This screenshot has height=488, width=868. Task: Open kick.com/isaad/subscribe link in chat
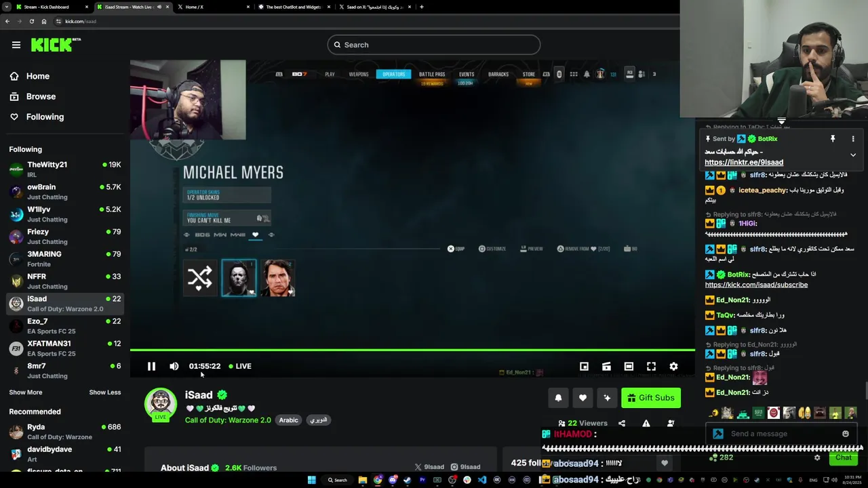tap(756, 285)
